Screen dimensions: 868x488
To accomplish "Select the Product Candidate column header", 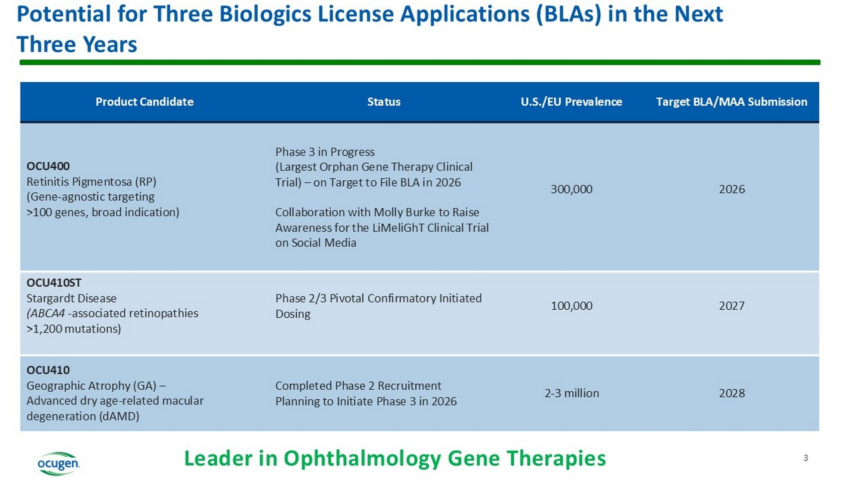I will click(144, 102).
